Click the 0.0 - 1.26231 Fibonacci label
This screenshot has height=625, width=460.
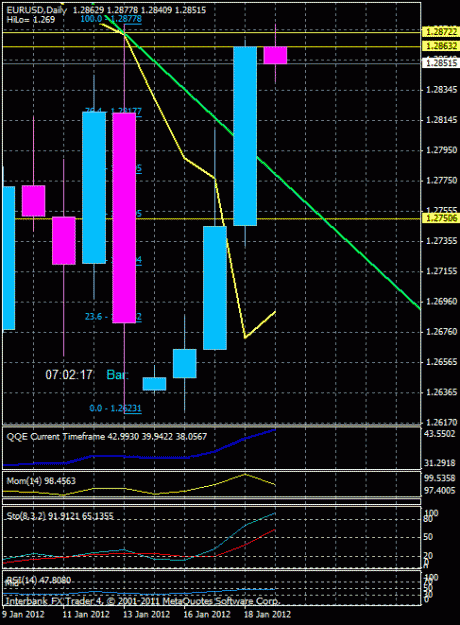pos(116,408)
